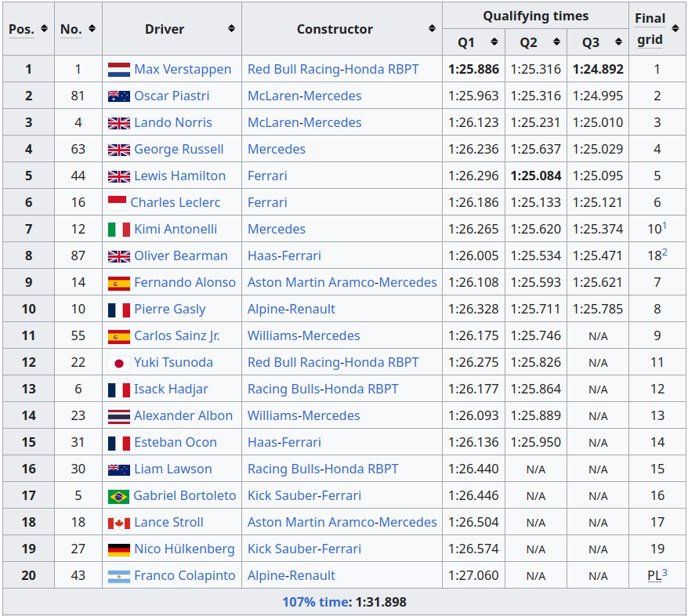
Task: Visit Esteban Ocon driver page
Action: click(176, 442)
